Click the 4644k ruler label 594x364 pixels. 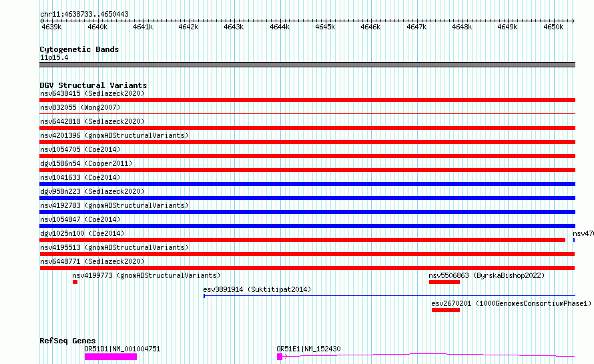click(280, 27)
